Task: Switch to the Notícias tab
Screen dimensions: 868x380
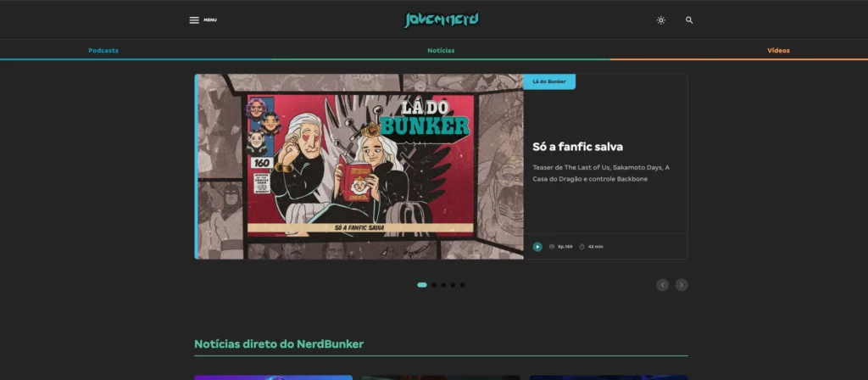Action: pyautogui.click(x=441, y=50)
